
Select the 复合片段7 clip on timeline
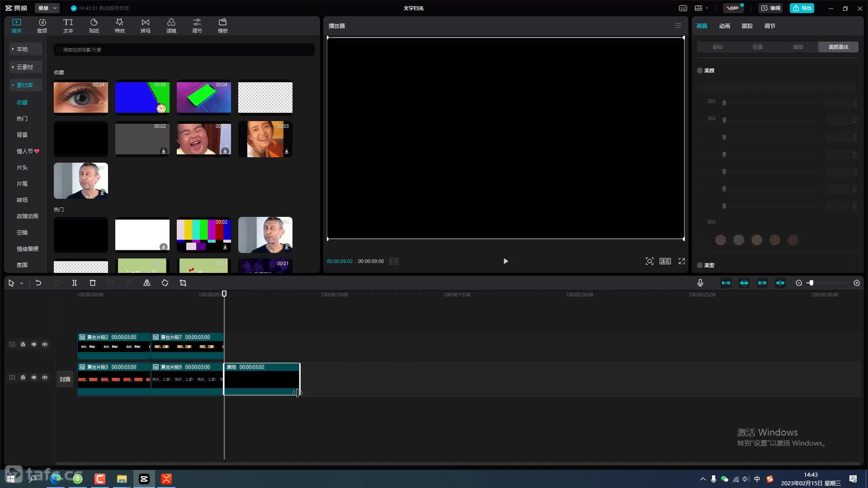187,346
